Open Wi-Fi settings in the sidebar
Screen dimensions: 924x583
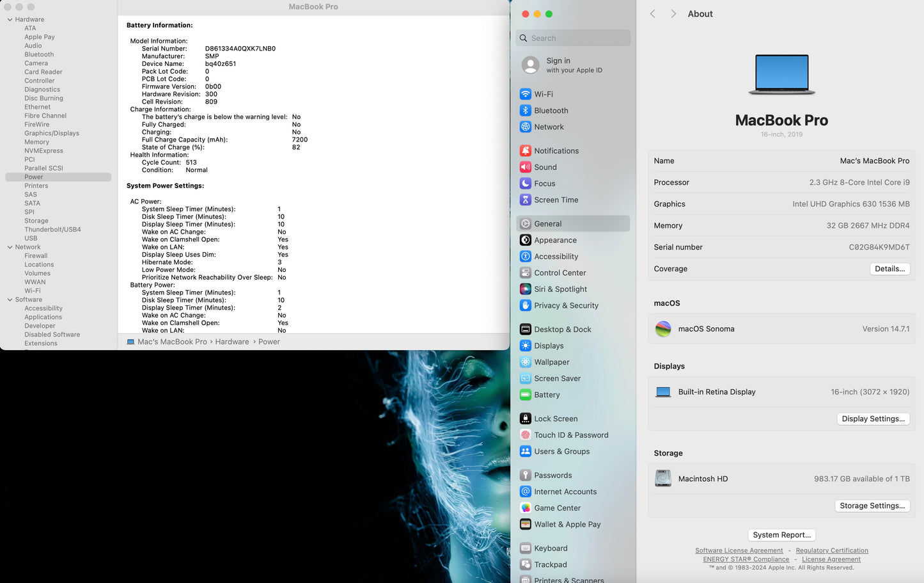click(x=551, y=93)
